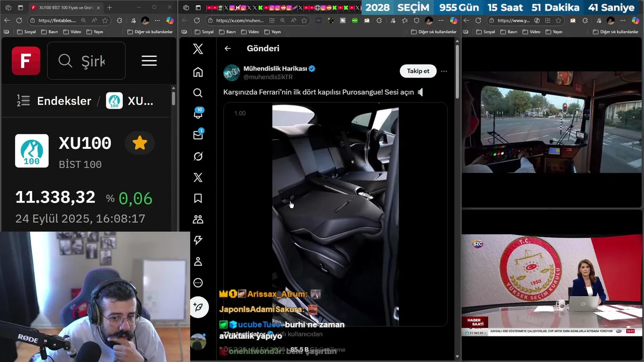
Task: Open Copilot icon in Fintables window
Action: click(x=170, y=21)
